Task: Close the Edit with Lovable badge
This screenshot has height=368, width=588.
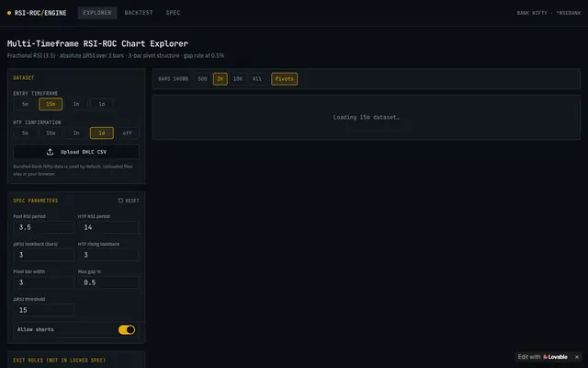Action: pyautogui.click(x=577, y=357)
